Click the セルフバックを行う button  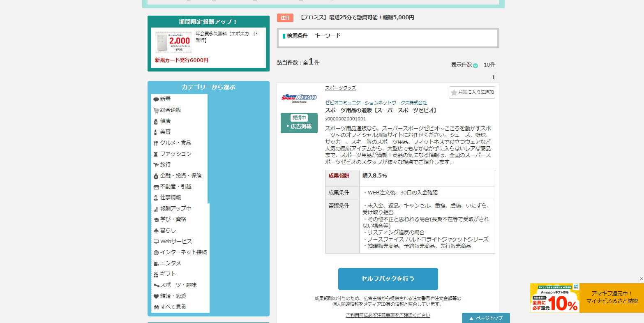point(388,279)
